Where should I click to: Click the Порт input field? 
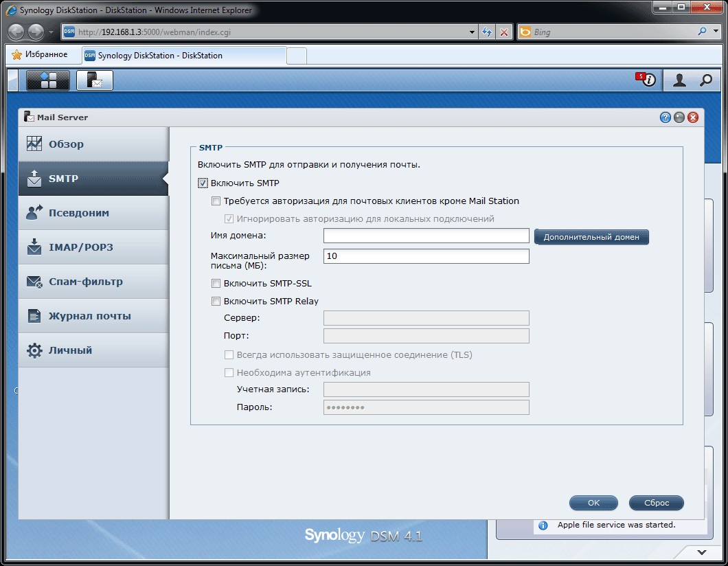[x=426, y=336]
